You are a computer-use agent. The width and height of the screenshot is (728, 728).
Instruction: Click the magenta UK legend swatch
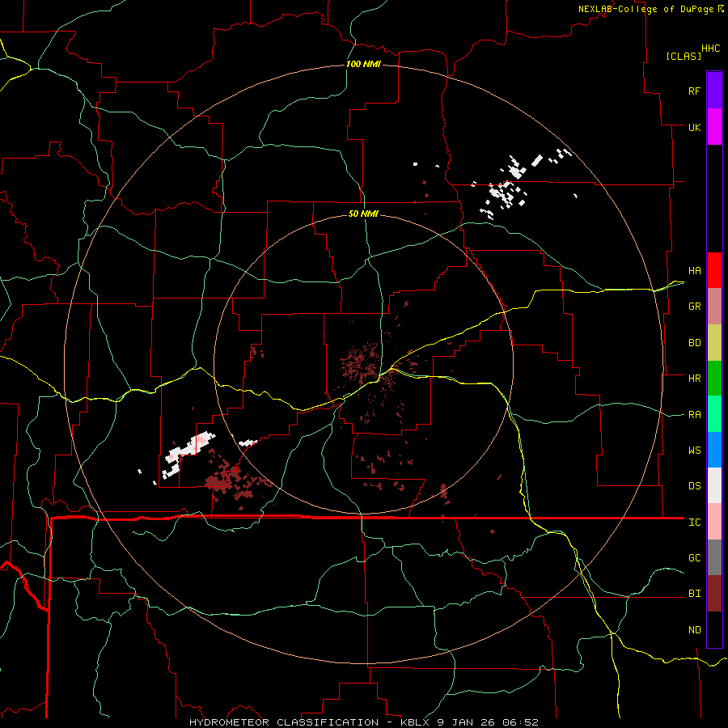(714, 126)
